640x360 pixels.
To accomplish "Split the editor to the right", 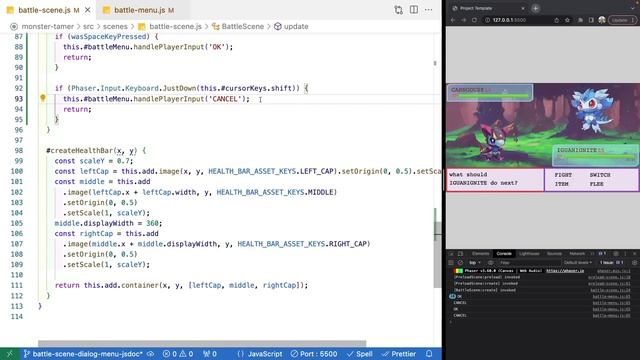I will 413,10.
